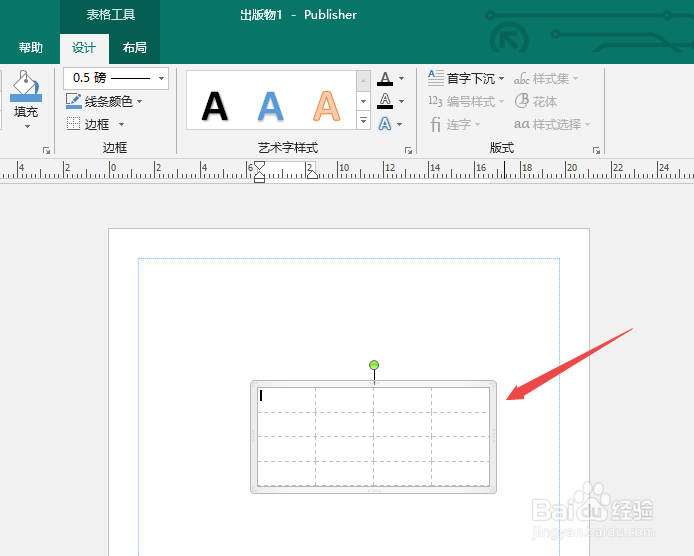This screenshot has width=694, height=556.
Task: Open the Fill dropdown arrow
Action: tap(27, 127)
